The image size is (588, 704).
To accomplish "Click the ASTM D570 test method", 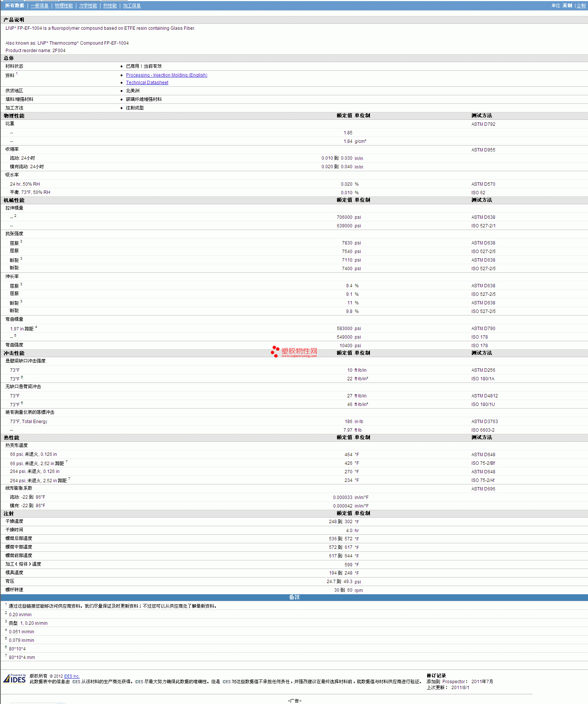I will click(x=483, y=184).
